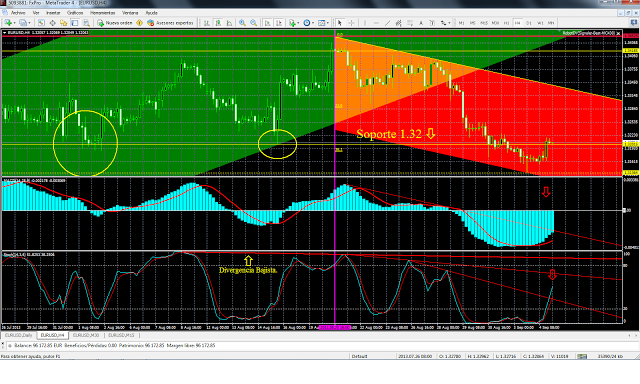This screenshot has height=384, width=640.
Task: Toggle chart shift icon
Action: pos(279,23)
